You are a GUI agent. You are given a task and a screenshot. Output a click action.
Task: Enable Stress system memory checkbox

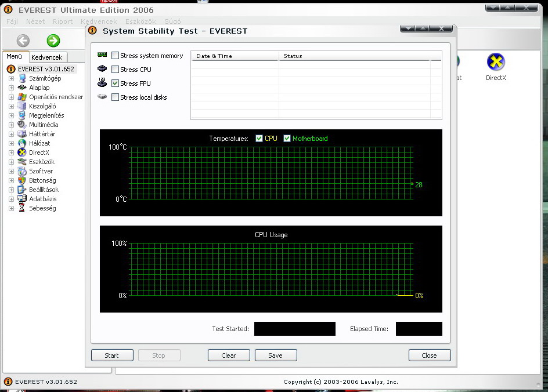click(116, 56)
